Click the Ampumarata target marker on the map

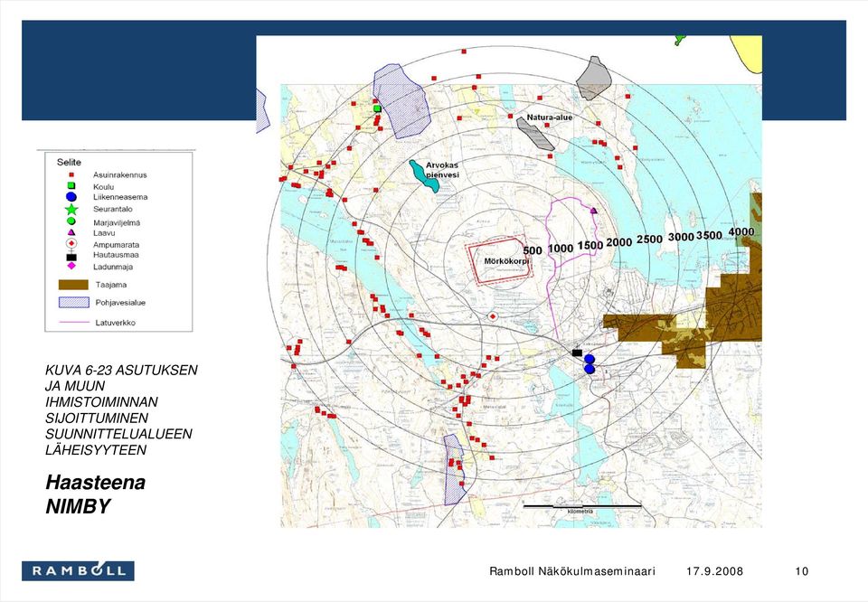pyautogui.click(x=492, y=316)
